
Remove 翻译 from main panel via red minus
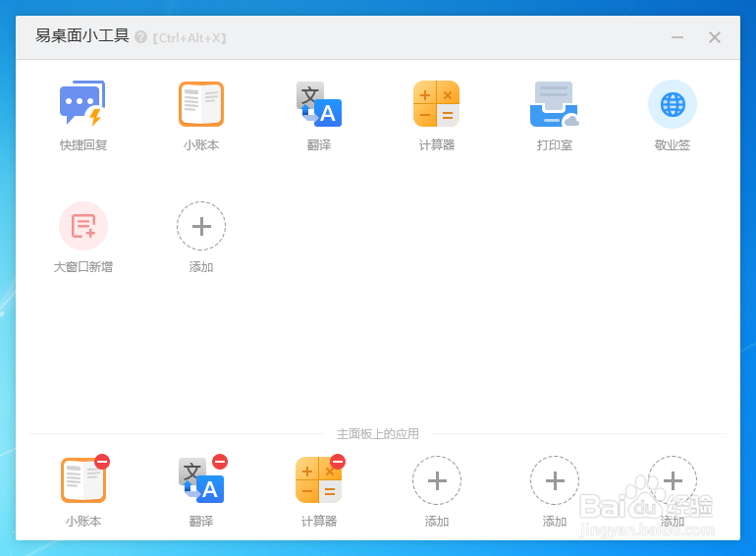220,462
